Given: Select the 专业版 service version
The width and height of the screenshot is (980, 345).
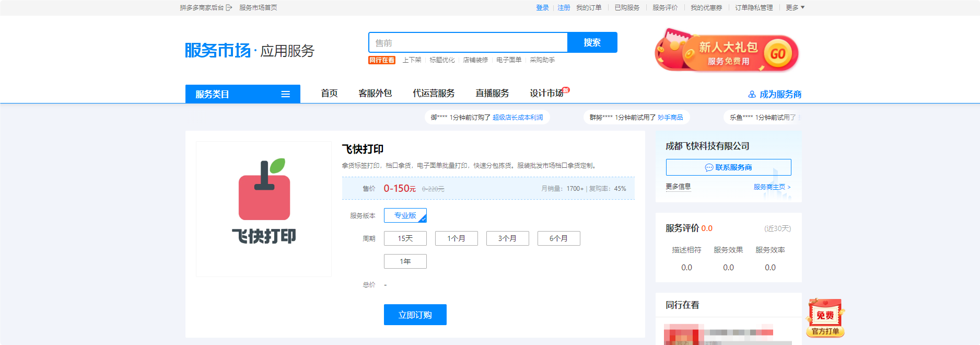Looking at the screenshot, I should tap(405, 215).
